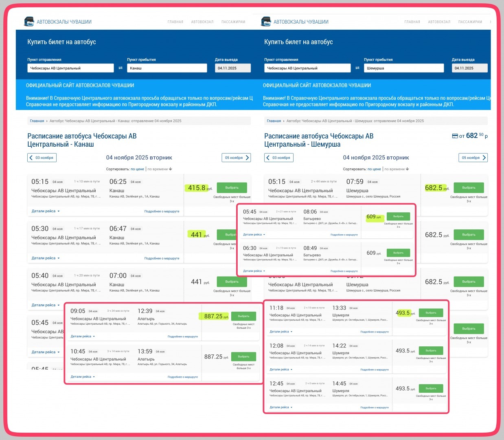
Task: Go to next day 05 ноября on Канаш schedule
Action: [236, 158]
